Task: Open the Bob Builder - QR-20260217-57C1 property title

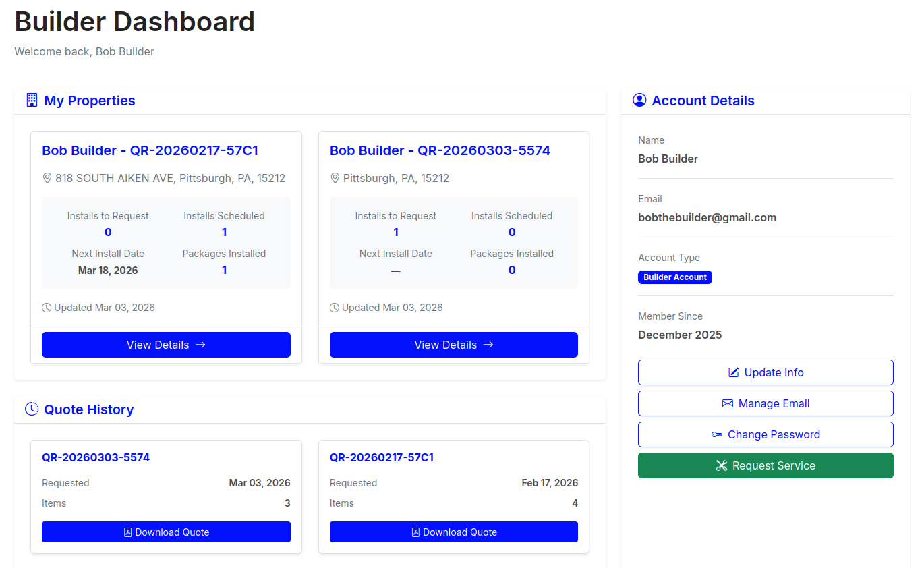Action: pyautogui.click(x=150, y=150)
